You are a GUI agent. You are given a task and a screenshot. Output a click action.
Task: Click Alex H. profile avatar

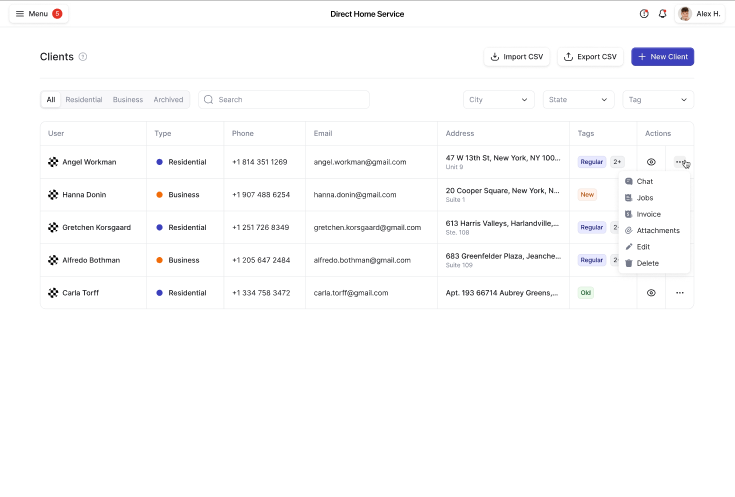(x=685, y=14)
